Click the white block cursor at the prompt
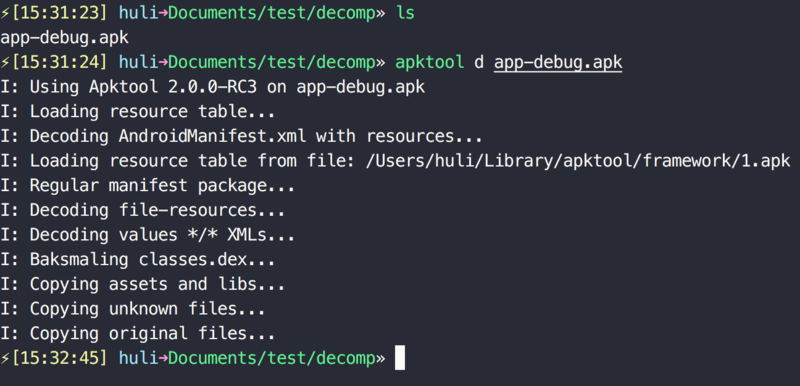Viewport: 800px width, 386px height. [400, 358]
